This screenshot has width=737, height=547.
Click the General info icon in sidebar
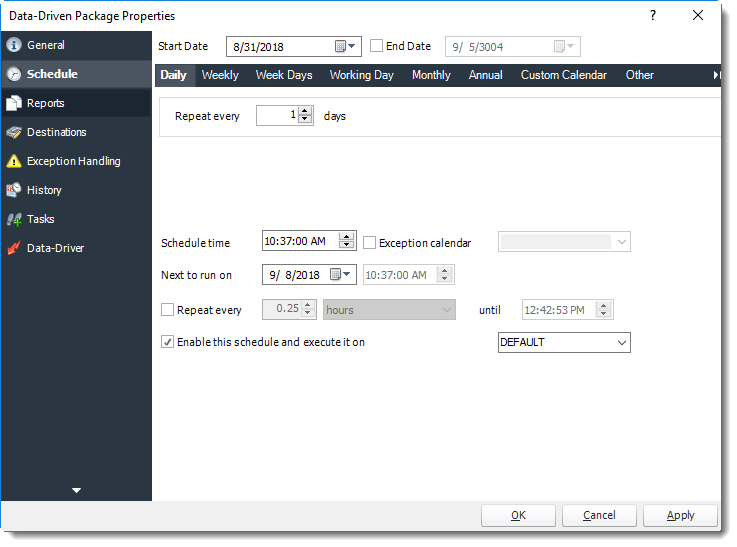[x=14, y=45]
